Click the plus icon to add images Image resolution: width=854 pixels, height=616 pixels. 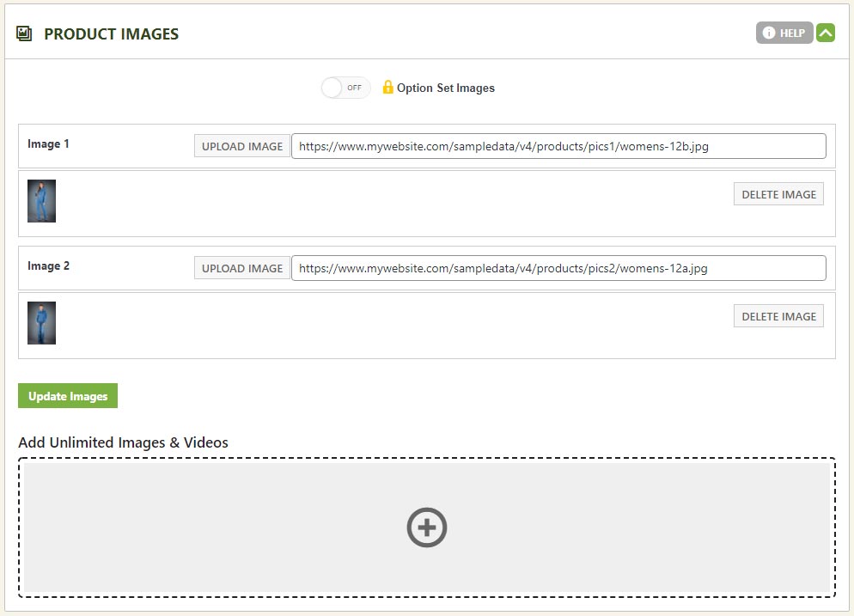(x=427, y=528)
